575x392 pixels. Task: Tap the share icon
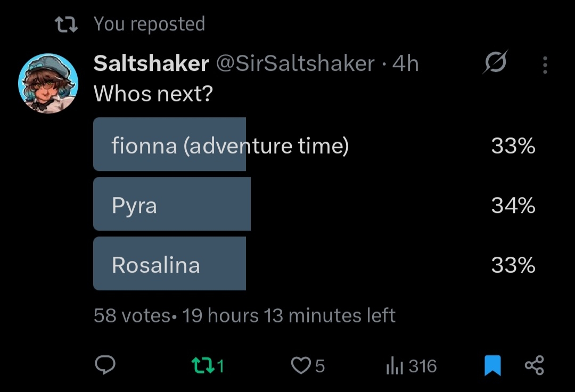(534, 366)
